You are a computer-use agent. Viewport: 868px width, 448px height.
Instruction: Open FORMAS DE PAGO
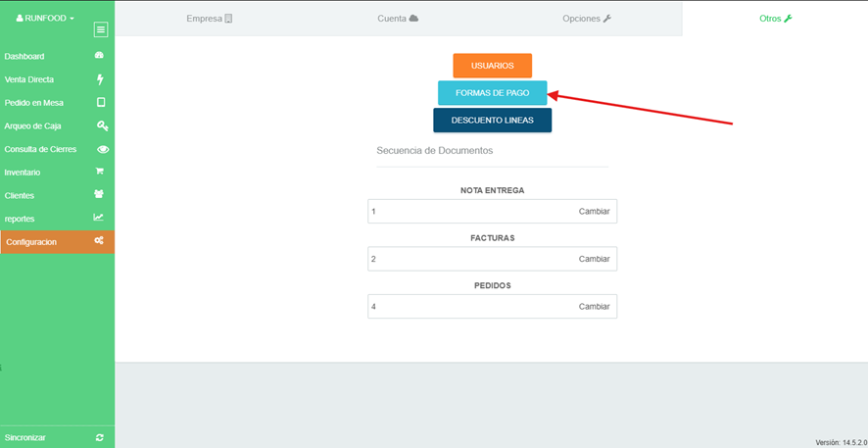click(492, 93)
